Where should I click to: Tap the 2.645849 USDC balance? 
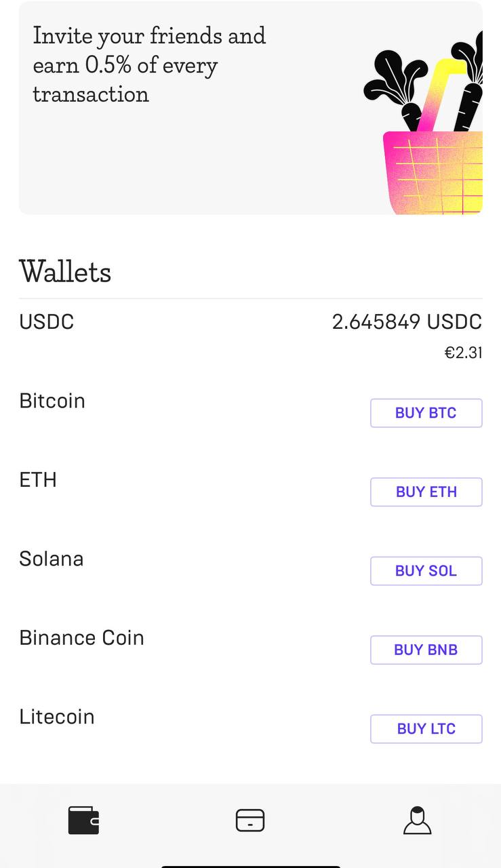pyautogui.click(x=407, y=321)
